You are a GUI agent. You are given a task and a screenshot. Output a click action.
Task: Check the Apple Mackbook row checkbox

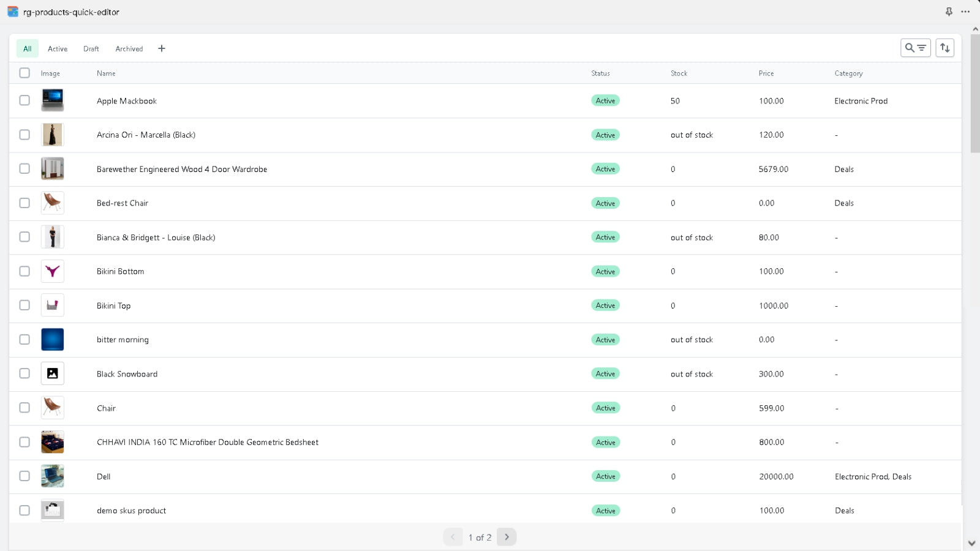click(24, 100)
